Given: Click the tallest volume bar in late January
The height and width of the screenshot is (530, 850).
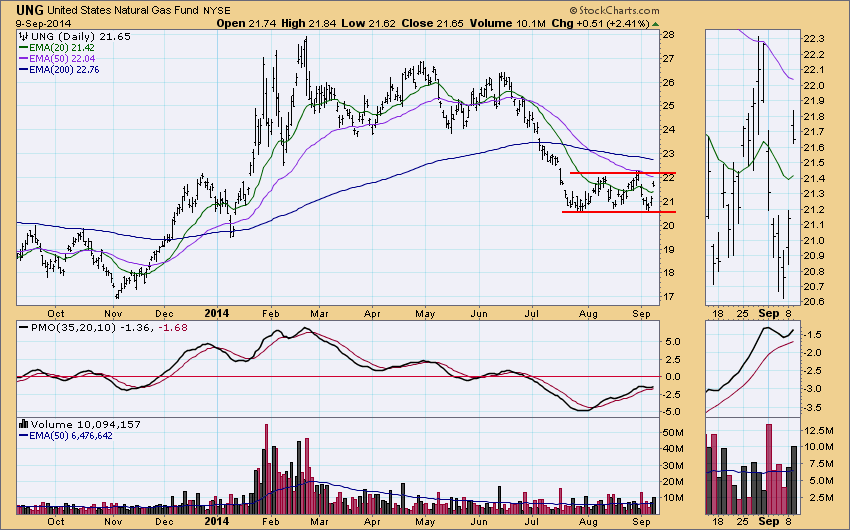Looking at the screenshot, I should click(x=266, y=469).
